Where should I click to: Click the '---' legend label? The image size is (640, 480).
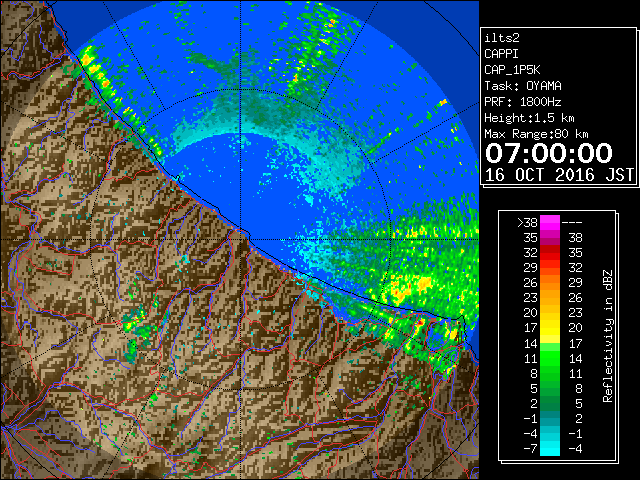tap(572, 223)
